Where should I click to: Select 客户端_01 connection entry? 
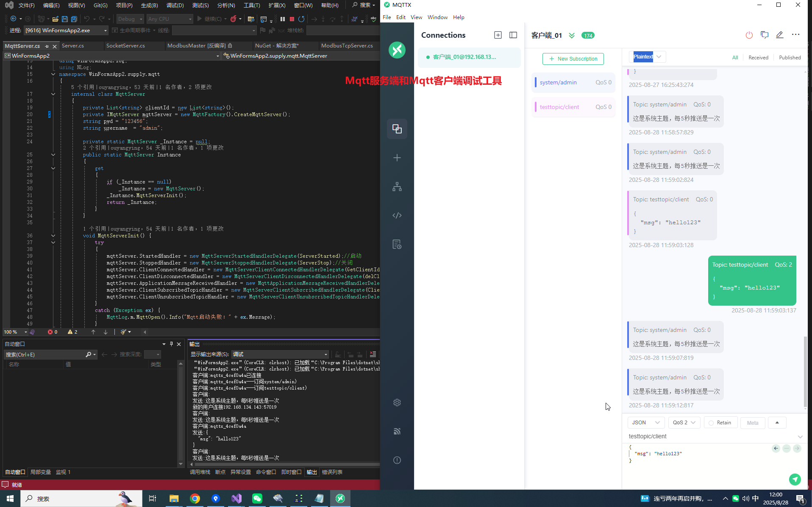pyautogui.click(x=469, y=57)
